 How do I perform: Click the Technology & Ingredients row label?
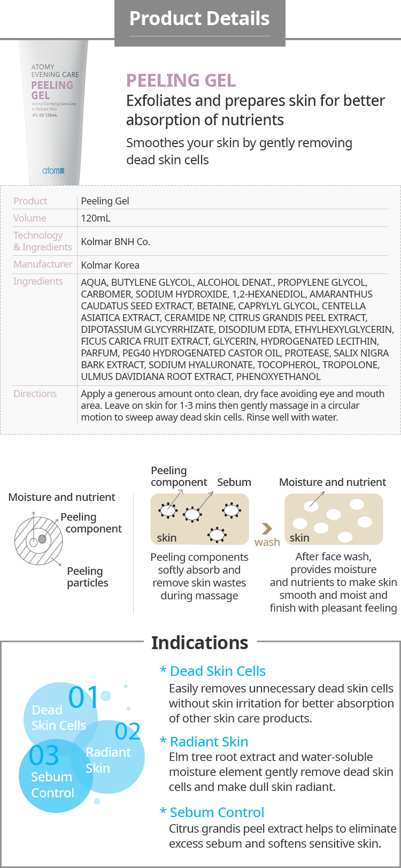click(x=42, y=241)
